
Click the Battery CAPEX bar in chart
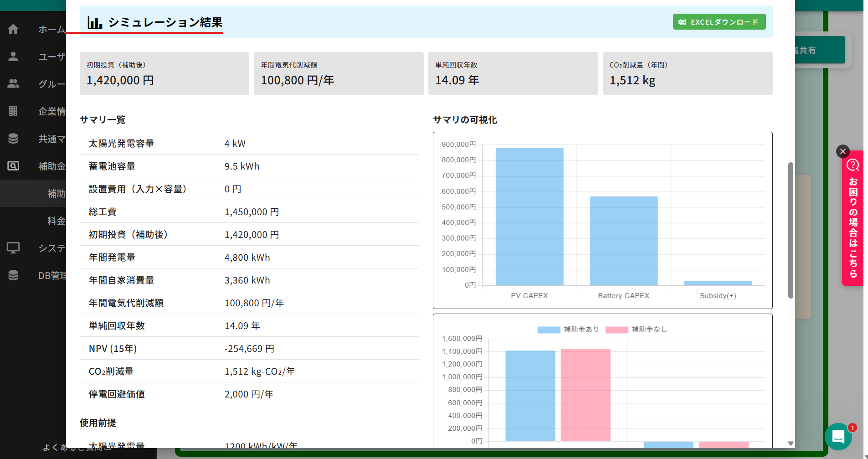pyautogui.click(x=623, y=241)
